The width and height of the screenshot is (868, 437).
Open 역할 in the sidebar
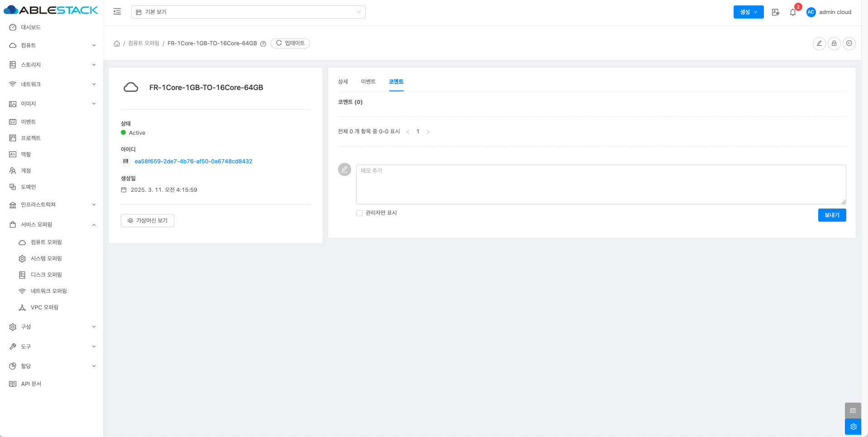point(52,154)
